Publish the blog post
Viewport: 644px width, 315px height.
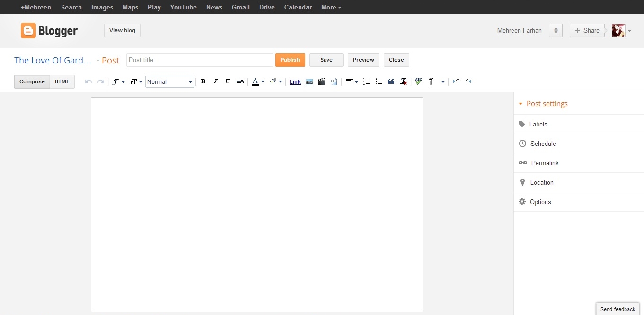(x=290, y=60)
